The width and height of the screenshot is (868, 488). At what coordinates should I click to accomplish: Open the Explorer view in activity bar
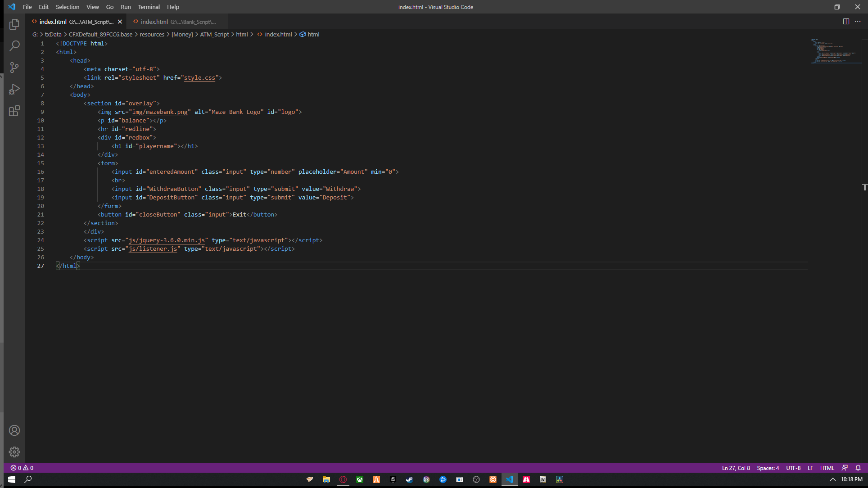pyautogui.click(x=14, y=24)
